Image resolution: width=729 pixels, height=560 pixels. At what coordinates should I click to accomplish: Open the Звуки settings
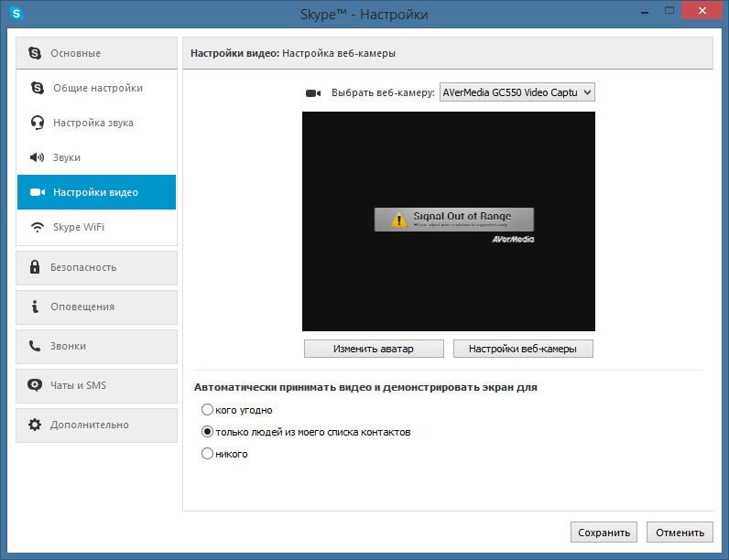coord(97,157)
